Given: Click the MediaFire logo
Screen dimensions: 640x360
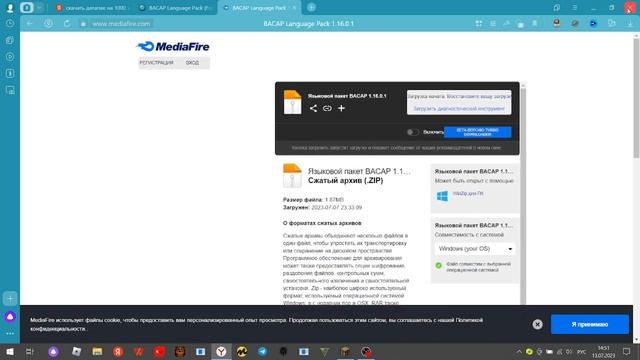Looking at the screenshot, I should tap(173, 47).
